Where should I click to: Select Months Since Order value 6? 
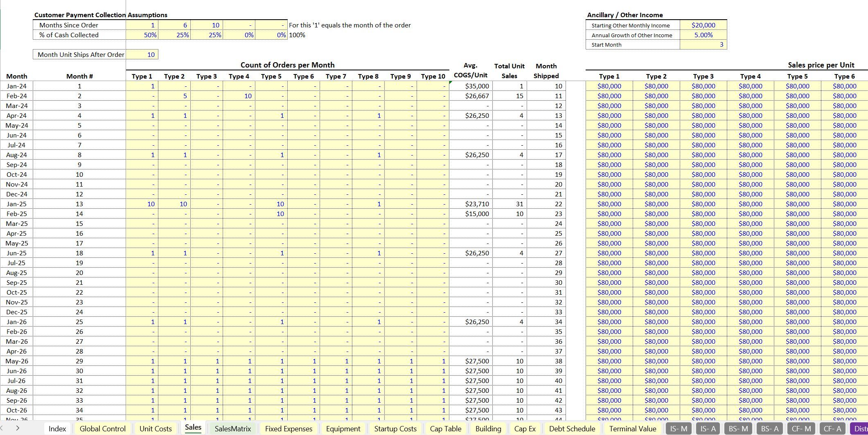174,25
